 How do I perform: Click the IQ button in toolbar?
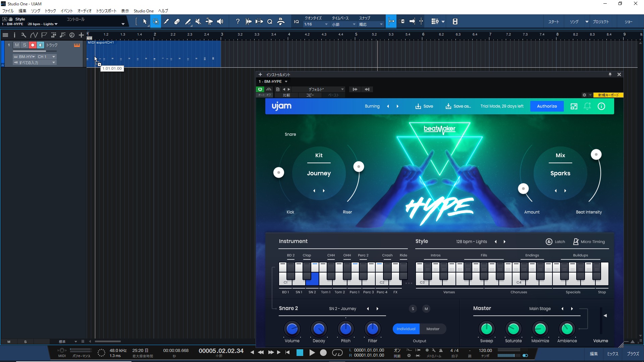pyautogui.click(x=297, y=22)
